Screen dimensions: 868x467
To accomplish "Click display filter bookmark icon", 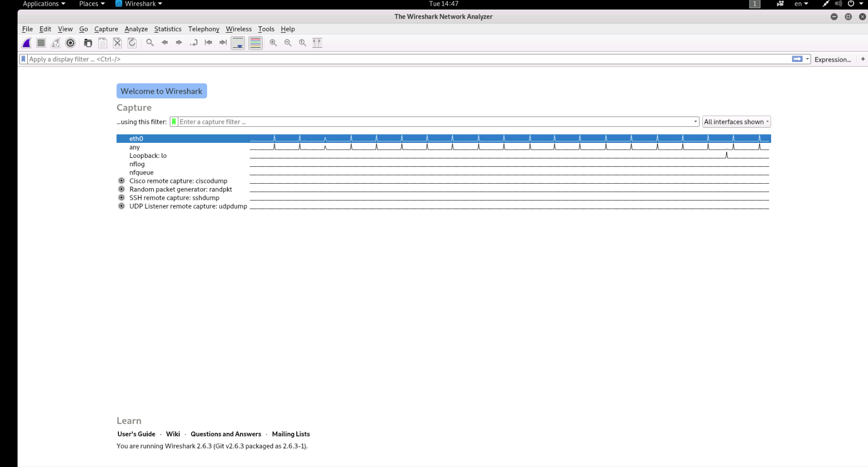I will pos(23,59).
